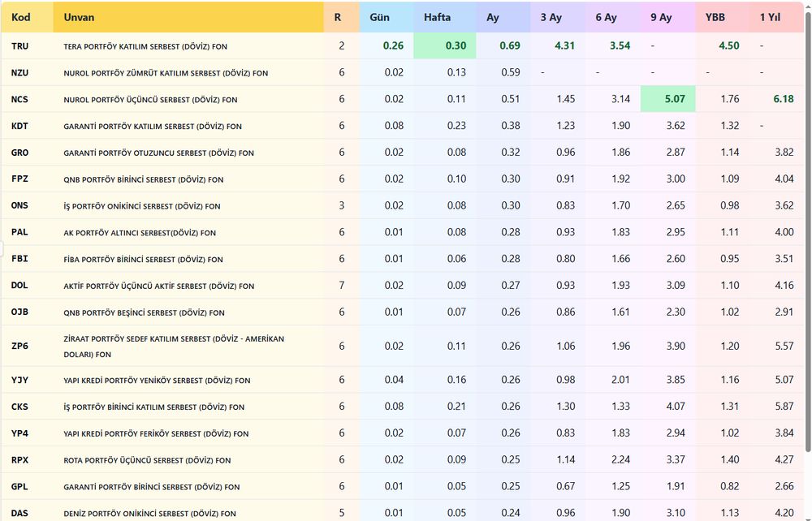Open Garanti Portföy Otuzuncu Serbest fund

point(158,153)
